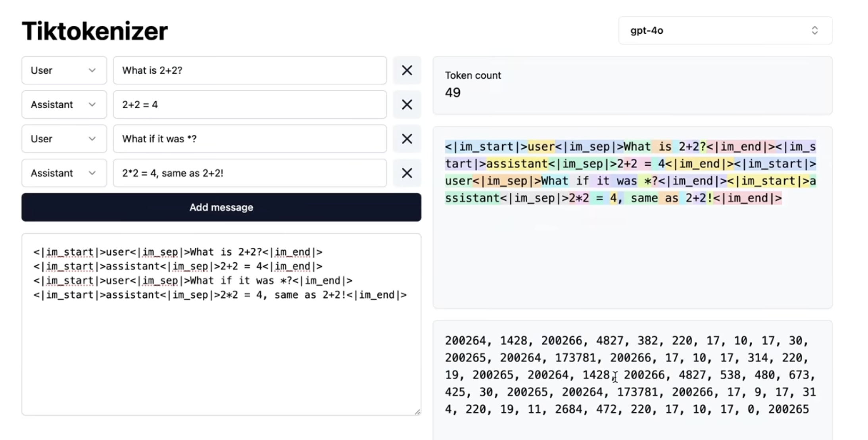868x440 pixels.
Task: Expand role selector of second User row
Action: point(64,139)
